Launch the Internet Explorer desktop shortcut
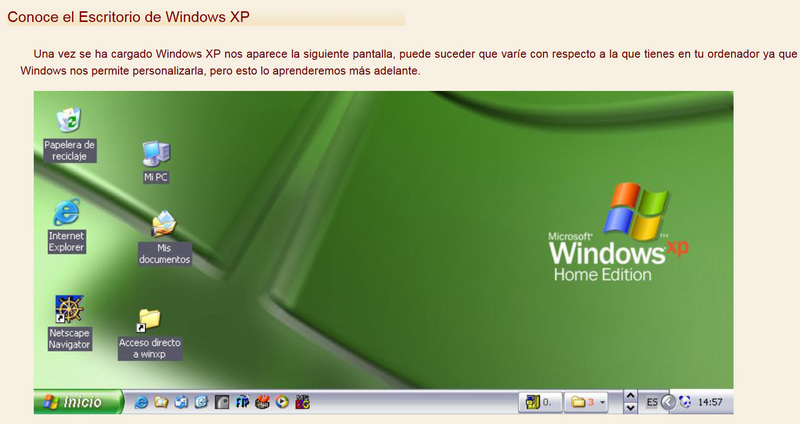Screen dimensions: 800x424 66,226
